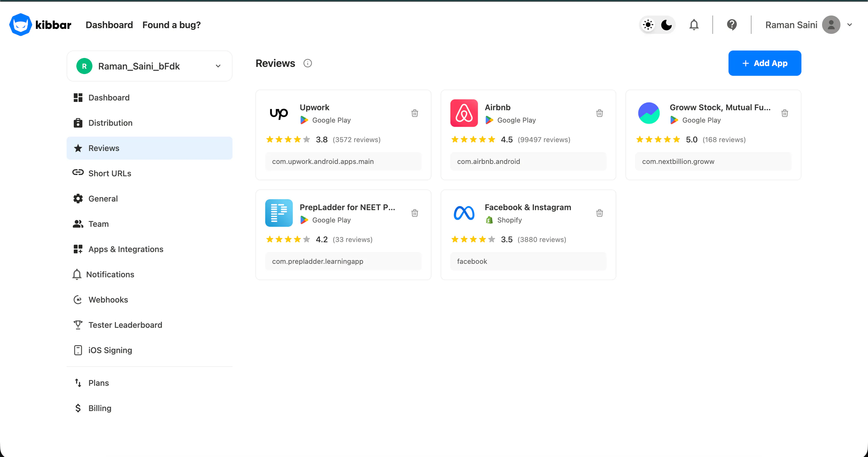Open Team in the sidebar
Viewport: 868px width, 457px height.
point(149,224)
